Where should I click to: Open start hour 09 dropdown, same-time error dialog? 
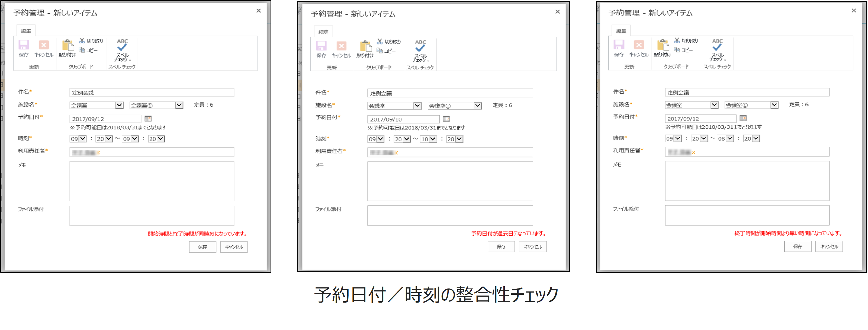pos(78,139)
